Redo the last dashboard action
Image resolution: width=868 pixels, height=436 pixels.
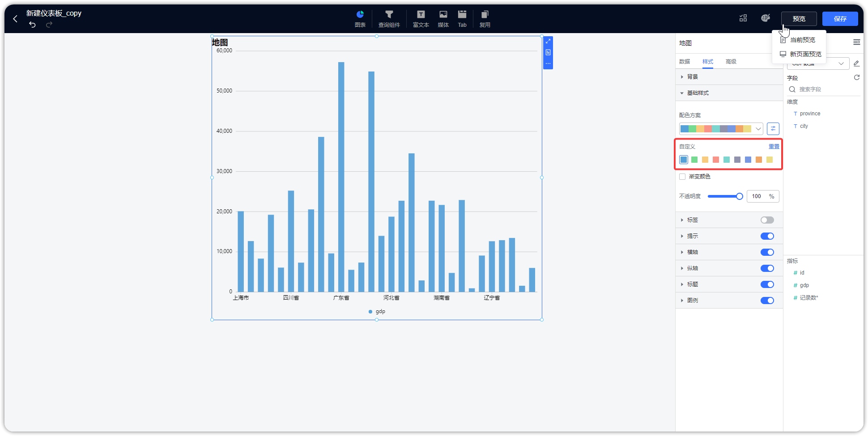49,25
